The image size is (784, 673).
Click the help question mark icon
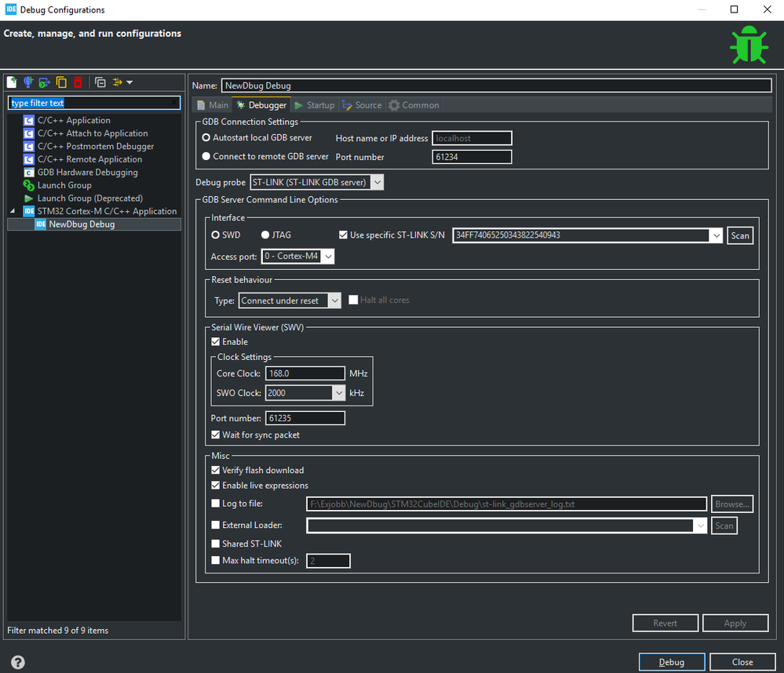coord(18,662)
